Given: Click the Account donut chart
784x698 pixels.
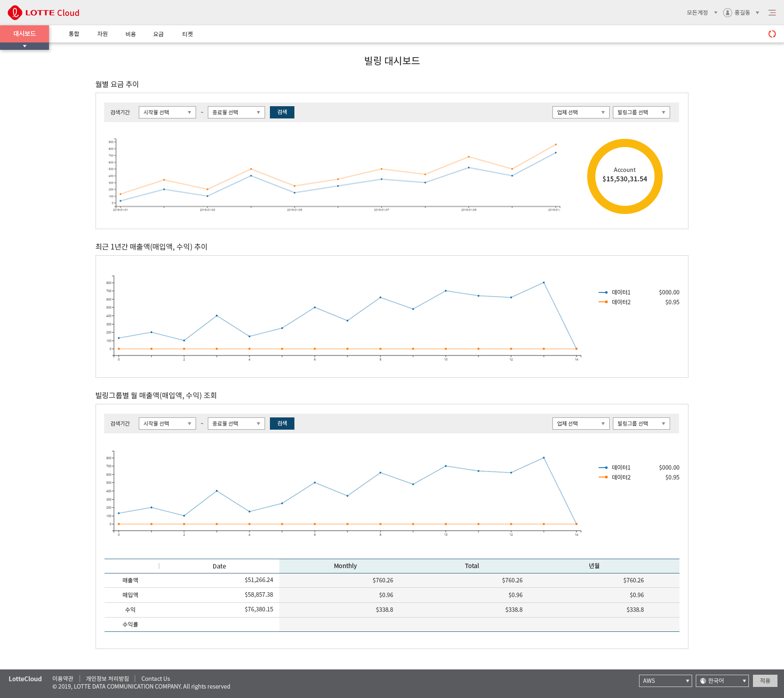Looking at the screenshot, I should click(625, 176).
